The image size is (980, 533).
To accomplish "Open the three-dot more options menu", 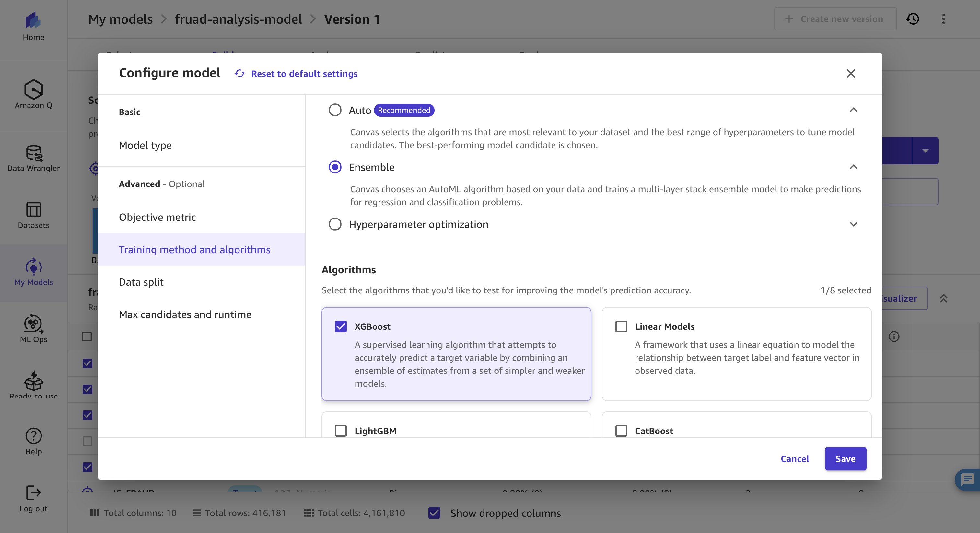I will [943, 19].
